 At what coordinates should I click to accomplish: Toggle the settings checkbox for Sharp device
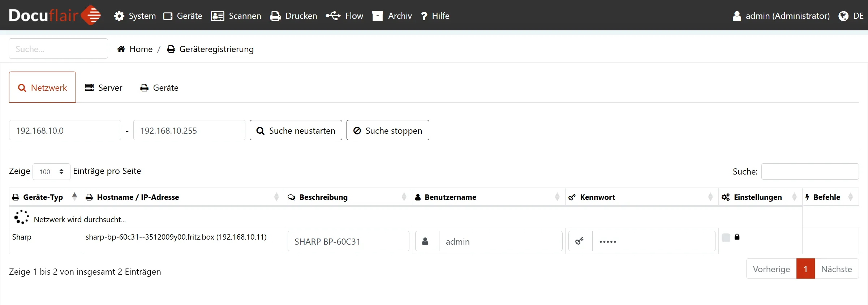coord(726,237)
